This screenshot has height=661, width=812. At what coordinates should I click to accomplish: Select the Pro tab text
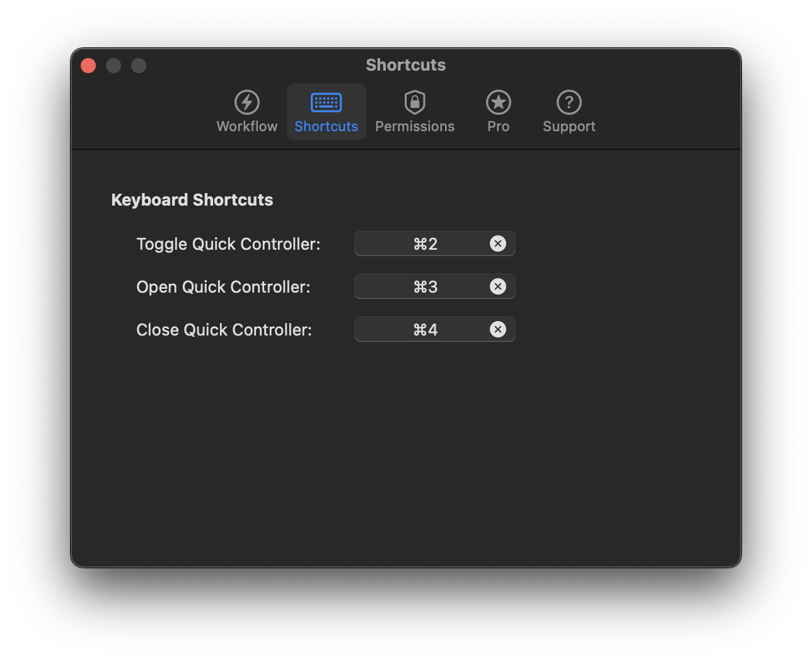[498, 127]
